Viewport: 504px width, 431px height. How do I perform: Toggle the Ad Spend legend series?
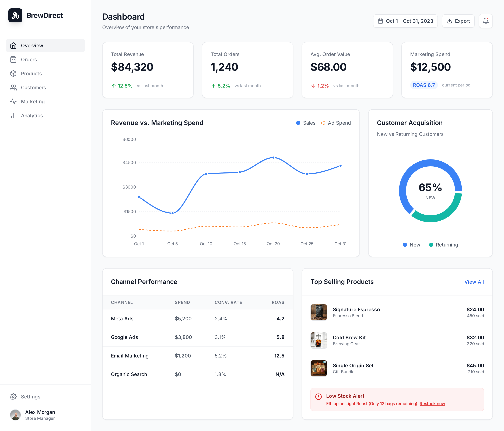pyautogui.click(x=336, y=123)
